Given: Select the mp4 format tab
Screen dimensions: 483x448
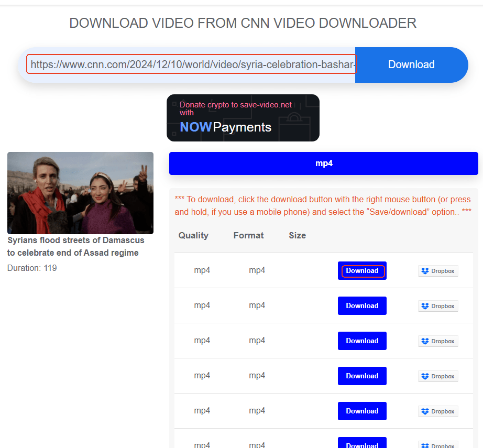Looking at the screenshot, I should (323, 163).
